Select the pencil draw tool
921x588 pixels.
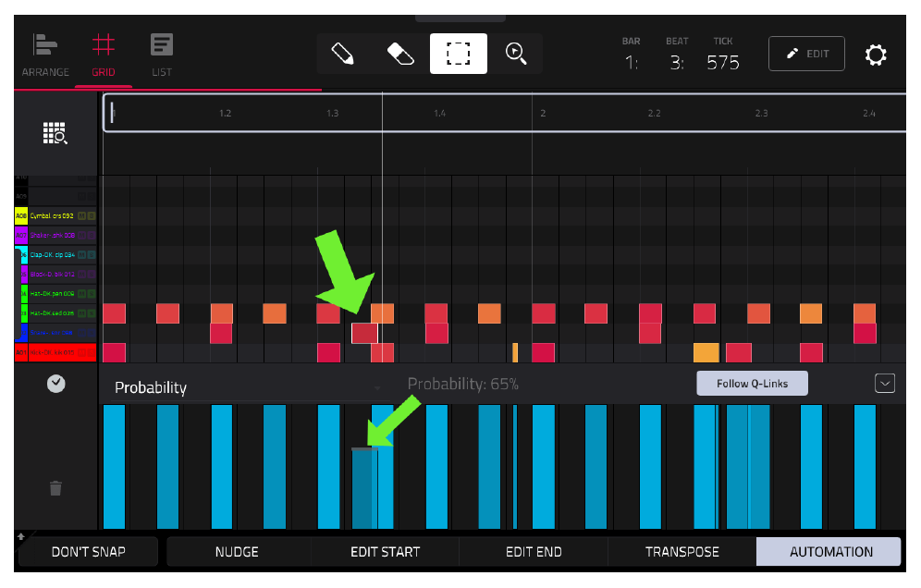coord(342,54)
